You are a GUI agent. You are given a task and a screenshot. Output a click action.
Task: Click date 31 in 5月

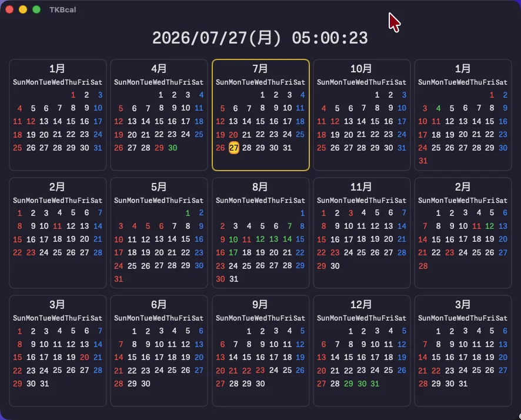click(119, 279)
